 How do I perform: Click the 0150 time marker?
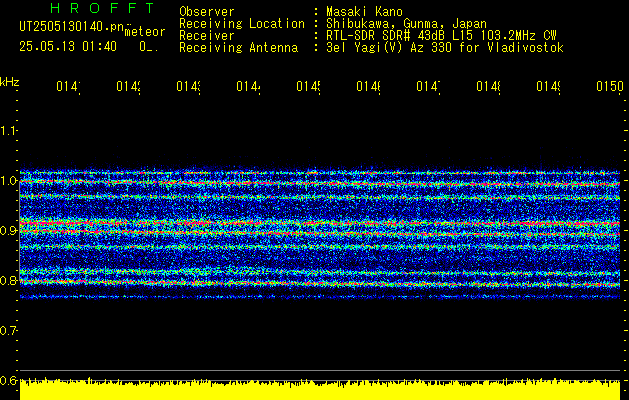610,87
